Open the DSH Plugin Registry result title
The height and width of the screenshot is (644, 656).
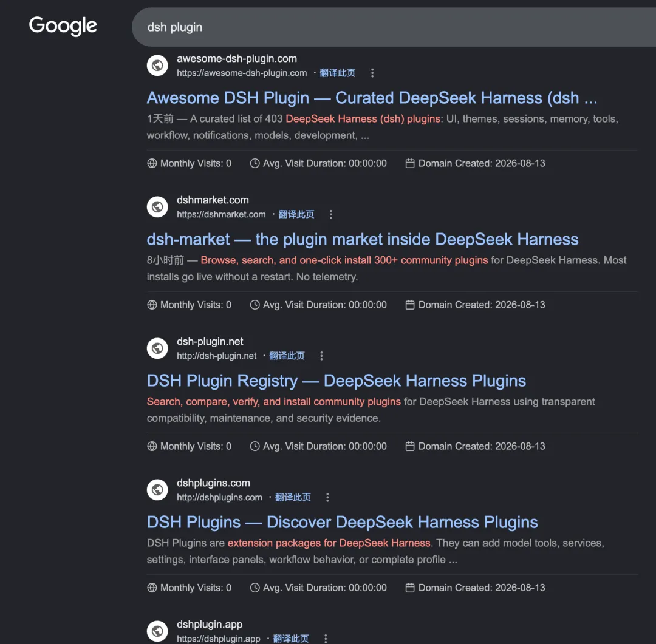point(337,381)
